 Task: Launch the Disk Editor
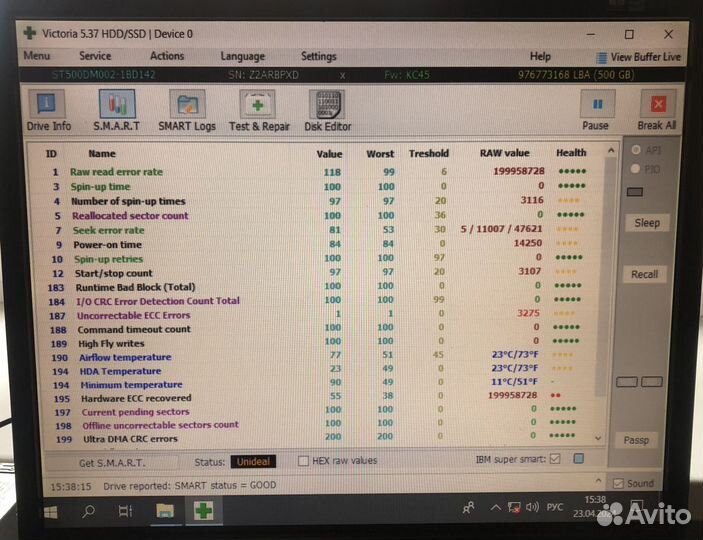(x=327, y=110)
